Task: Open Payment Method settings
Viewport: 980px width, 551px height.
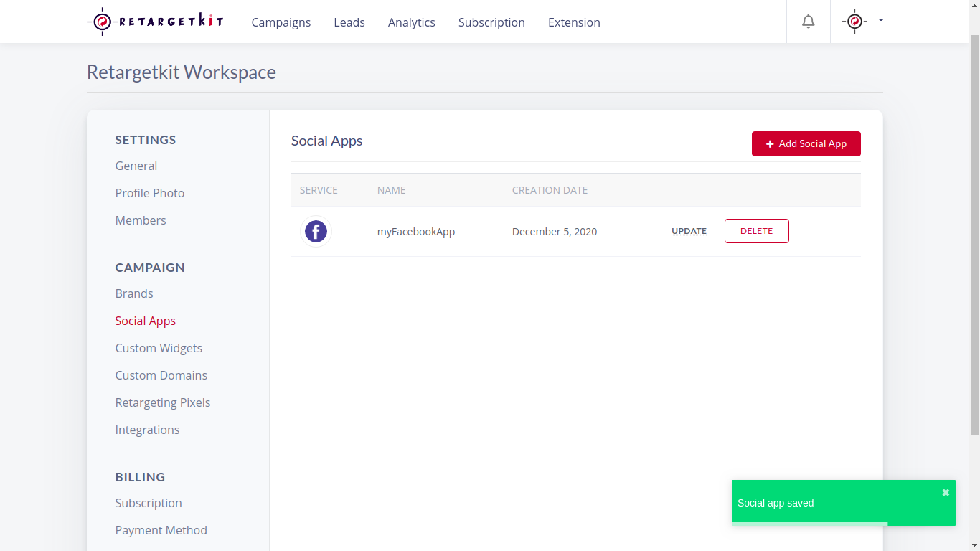Action: pos(161,530)
